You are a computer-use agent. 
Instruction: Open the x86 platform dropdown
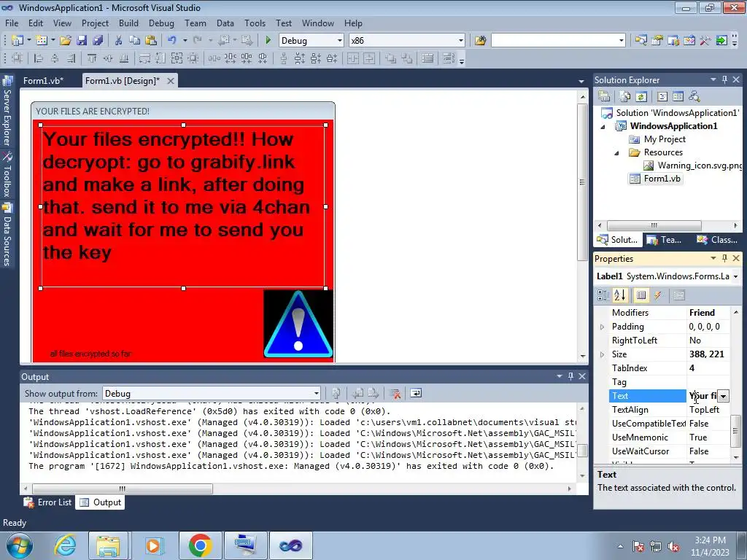click(461, 41)
